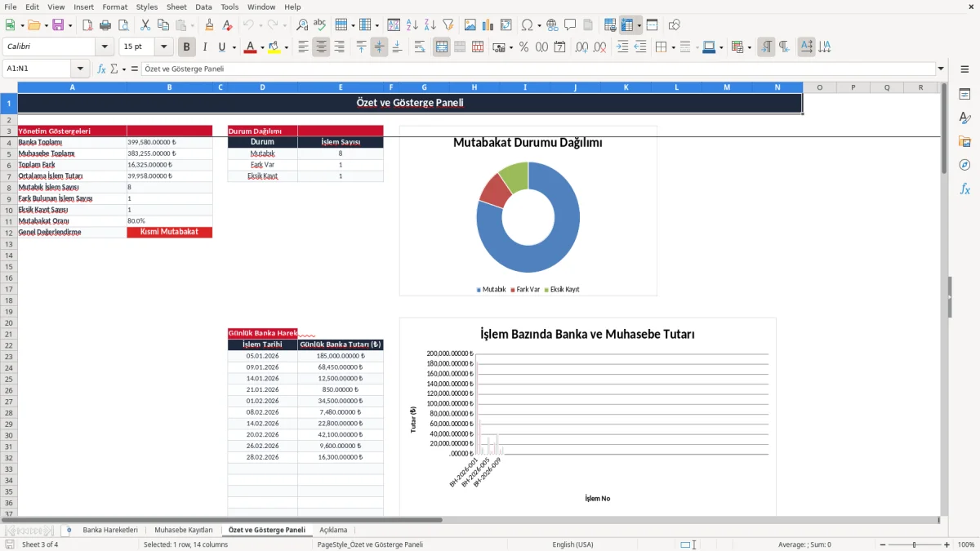Toggle Merge and Center Cells
The width and height of the screenshot is (980, 551).
coord(442,47)
